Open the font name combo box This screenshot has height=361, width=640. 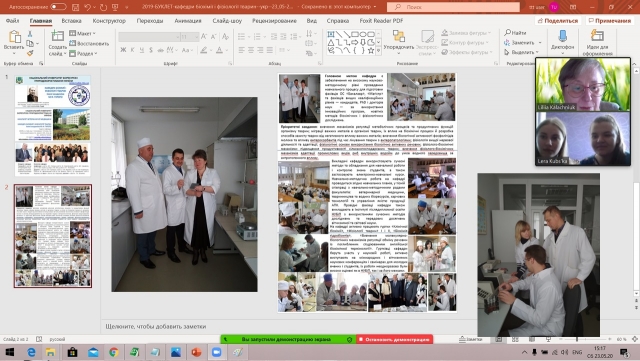click(149, 37)
